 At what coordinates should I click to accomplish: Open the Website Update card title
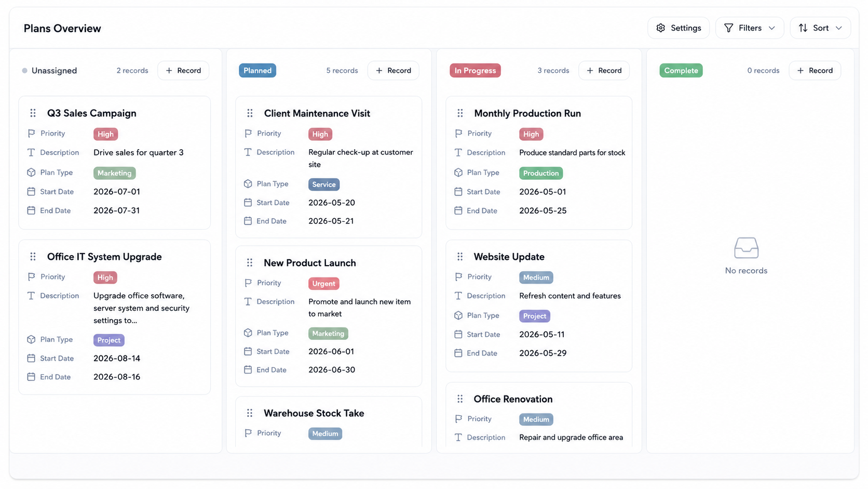[509, 257]
